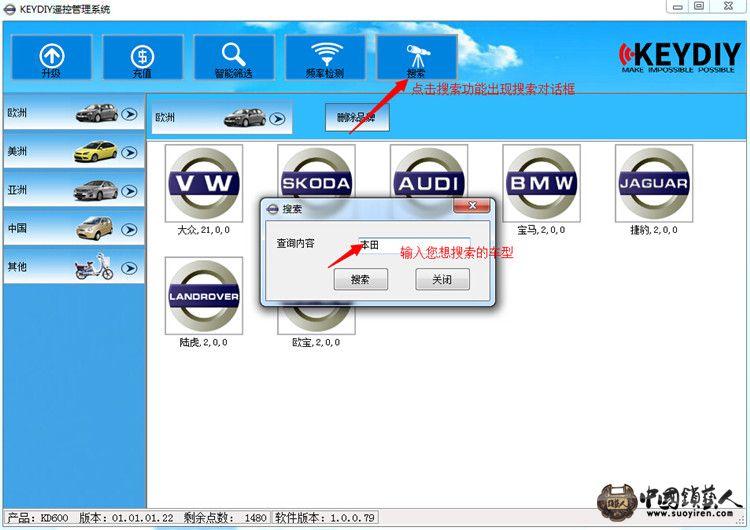The height and width of the screenshot is (530, 750).
Task: Expand arrow on sidebar 欧洲 row
Action: (x=129, y=114)
